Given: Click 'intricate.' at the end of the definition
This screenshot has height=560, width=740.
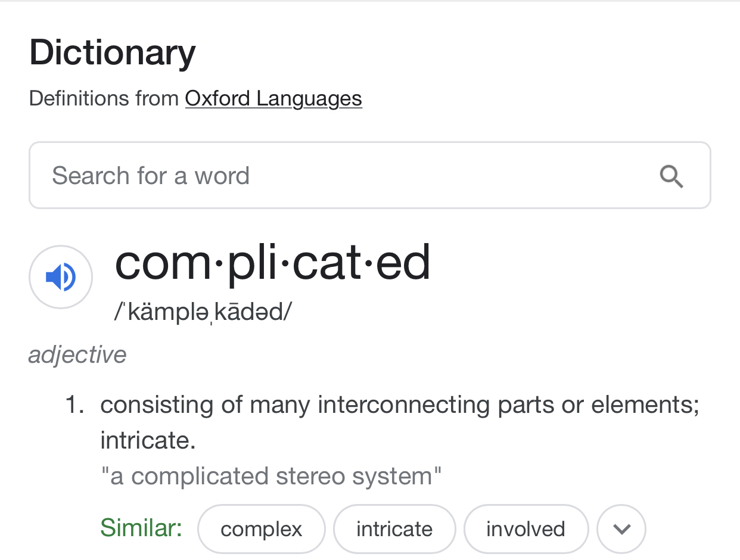Looking at the screenshot, I should coord(148,441).
